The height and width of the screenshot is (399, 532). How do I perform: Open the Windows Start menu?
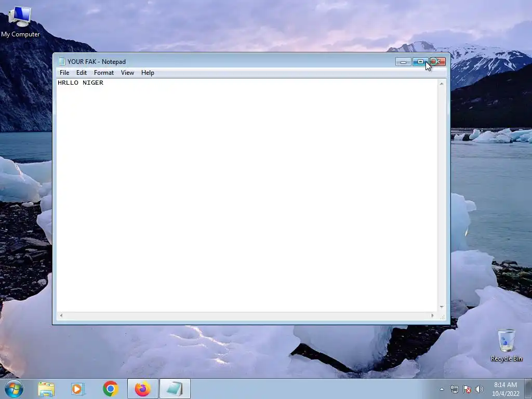click(14, 389)
